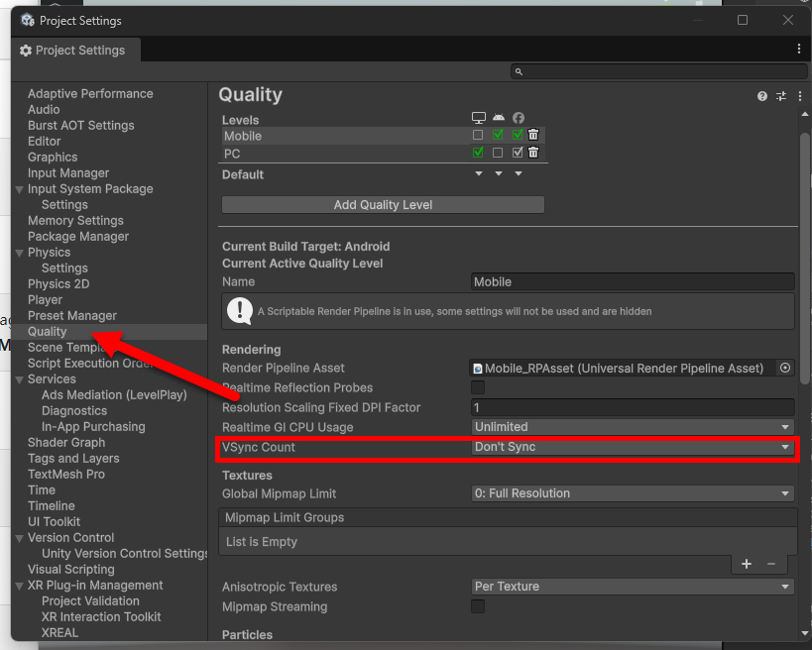
Task: Add a Mipmap Limit Group with plus
Action: click(x=747, y=564)
